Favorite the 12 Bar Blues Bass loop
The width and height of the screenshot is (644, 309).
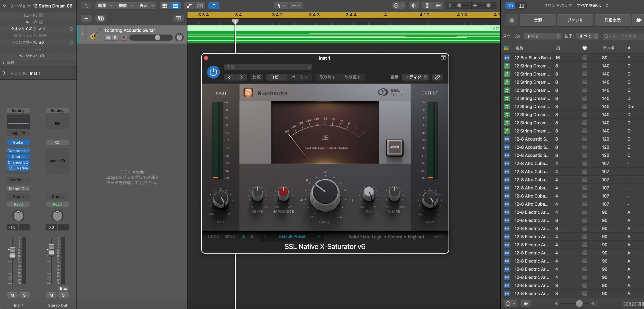tap(585, 58)
